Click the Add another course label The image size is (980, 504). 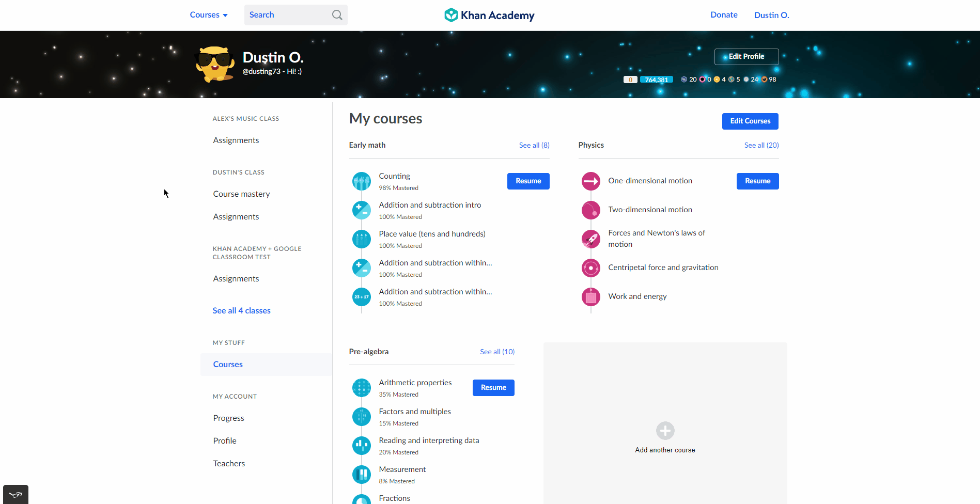[x=665, y=450]
